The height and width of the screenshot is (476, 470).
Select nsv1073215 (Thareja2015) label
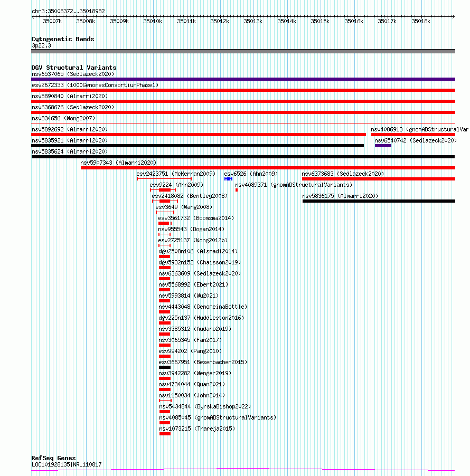coord(197,429)
